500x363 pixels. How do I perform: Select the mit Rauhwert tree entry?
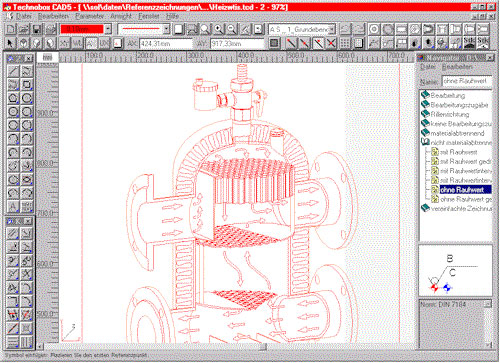click(459, 152)
